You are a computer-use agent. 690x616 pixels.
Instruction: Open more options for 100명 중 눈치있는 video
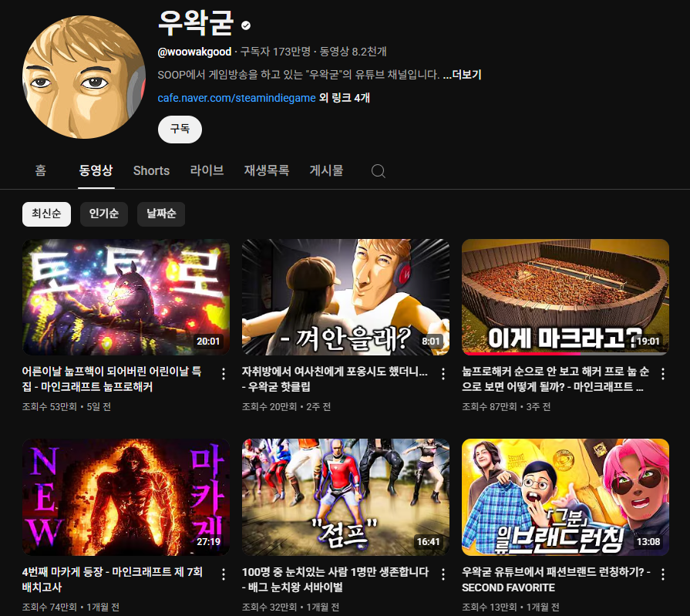point(443,574)
